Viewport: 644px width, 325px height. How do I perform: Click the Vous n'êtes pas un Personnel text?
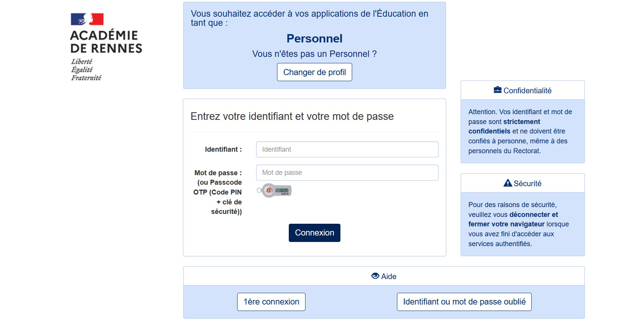[x=314, y=54]
